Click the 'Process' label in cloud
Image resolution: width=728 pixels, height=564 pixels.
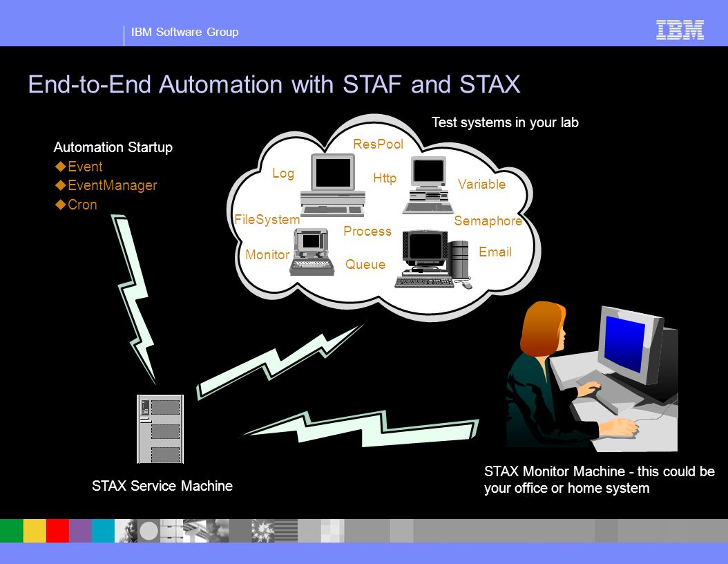(x=367, y=232)
